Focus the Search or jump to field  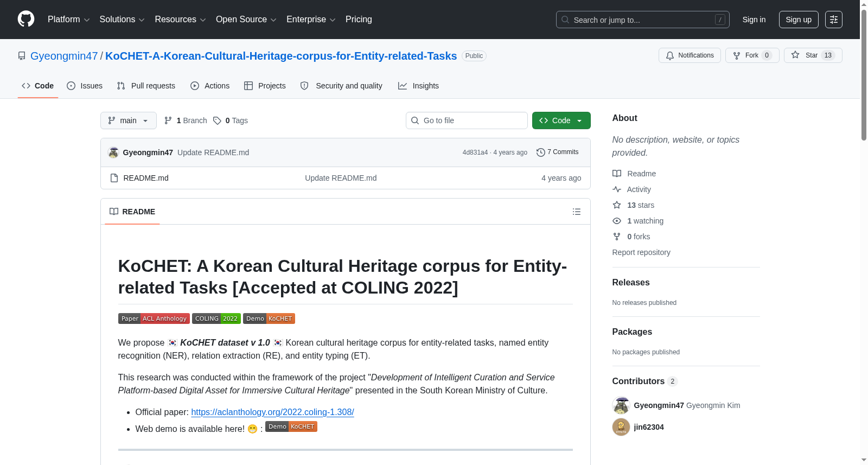tap(643, 20)
